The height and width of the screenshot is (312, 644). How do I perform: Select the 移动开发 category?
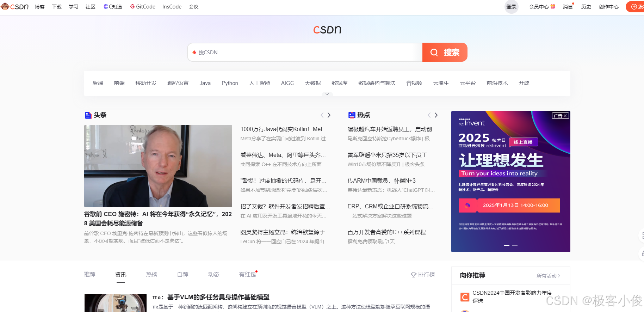point(146,83)
